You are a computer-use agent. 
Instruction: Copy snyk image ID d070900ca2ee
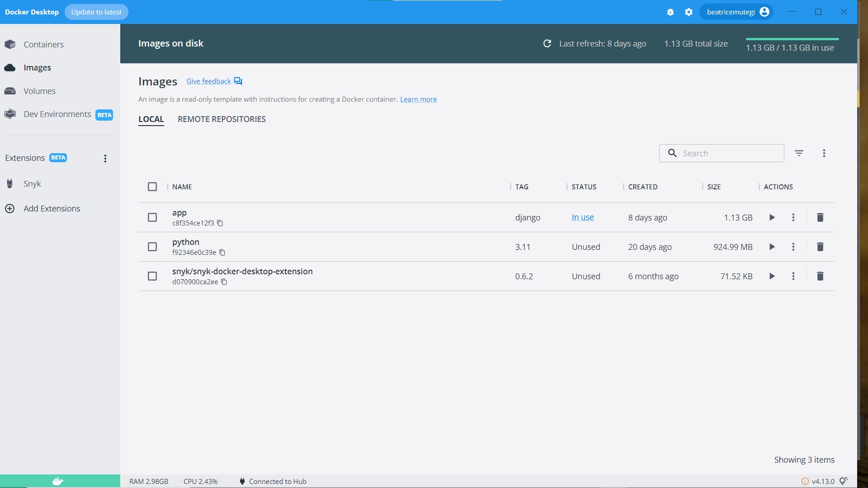click(224, 282)
